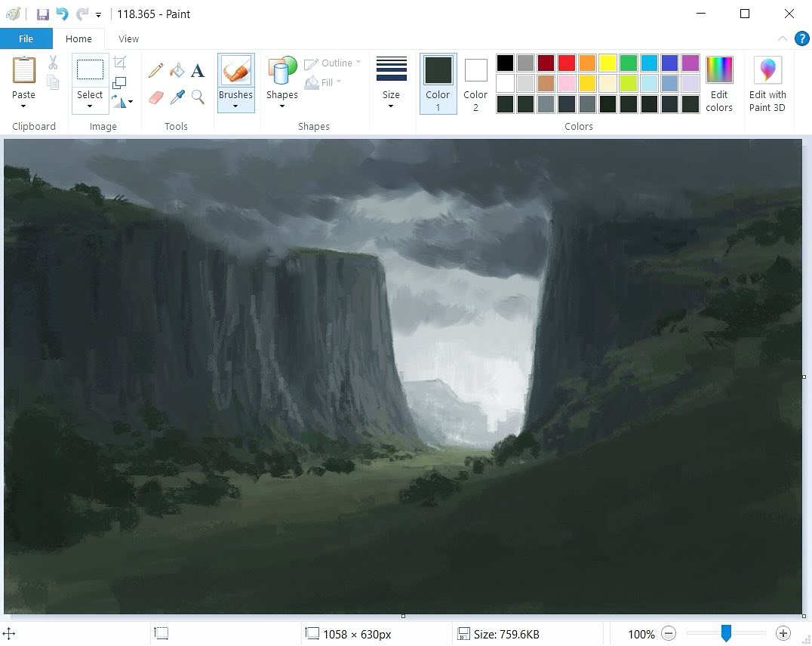The width and height of the screenshot is (812, 646).
Task: Switch to the View tab
Action: 128,38
